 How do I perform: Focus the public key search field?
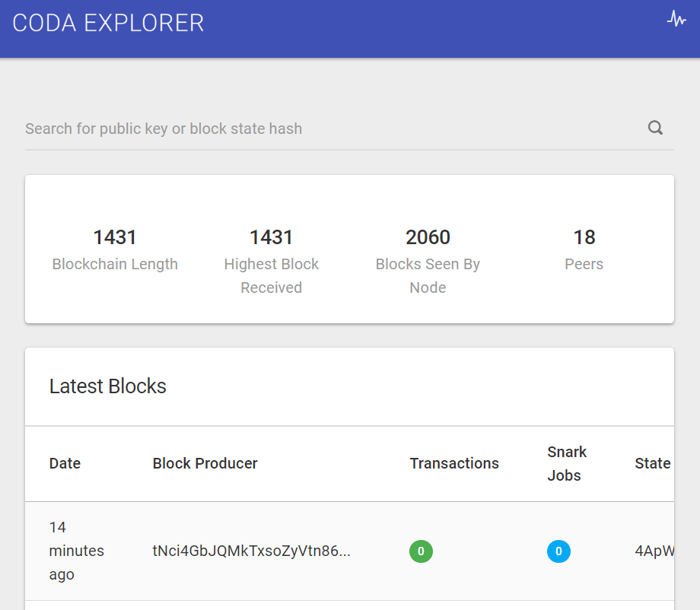point(327,129)
